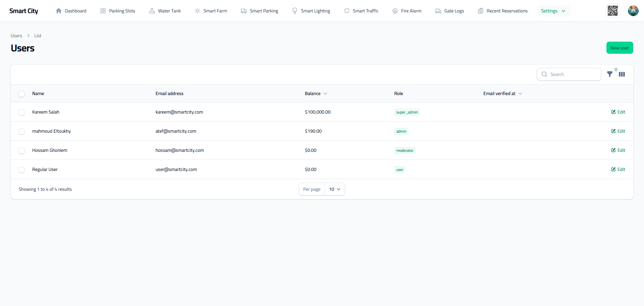Click the List breadcrumb link
644x306 pixels.
point(38,36)
